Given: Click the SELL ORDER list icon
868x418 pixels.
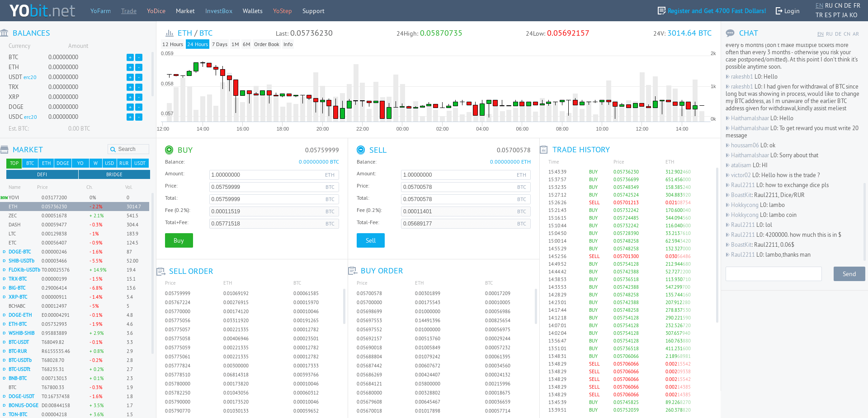Looking at the screenshot, I should pos(161,271).
